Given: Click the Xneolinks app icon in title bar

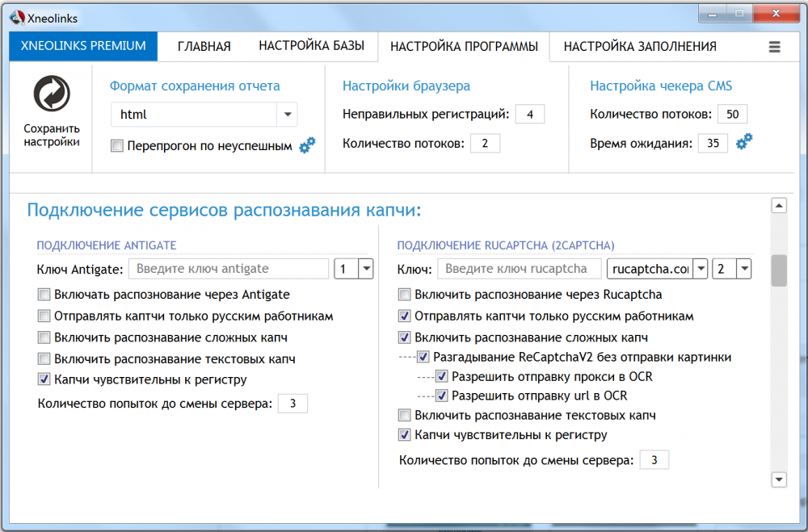Looking at the screenshot, I should pyautogui.click(x=17, y=18).
